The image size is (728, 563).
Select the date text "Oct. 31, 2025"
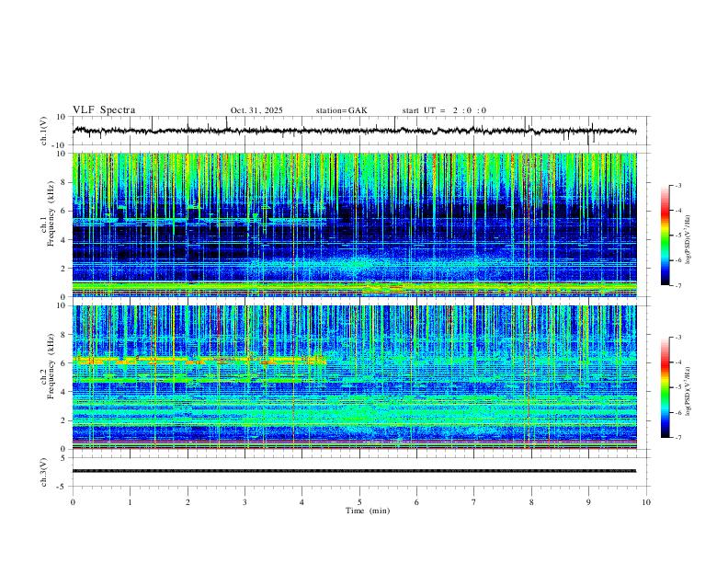(256, 110)
